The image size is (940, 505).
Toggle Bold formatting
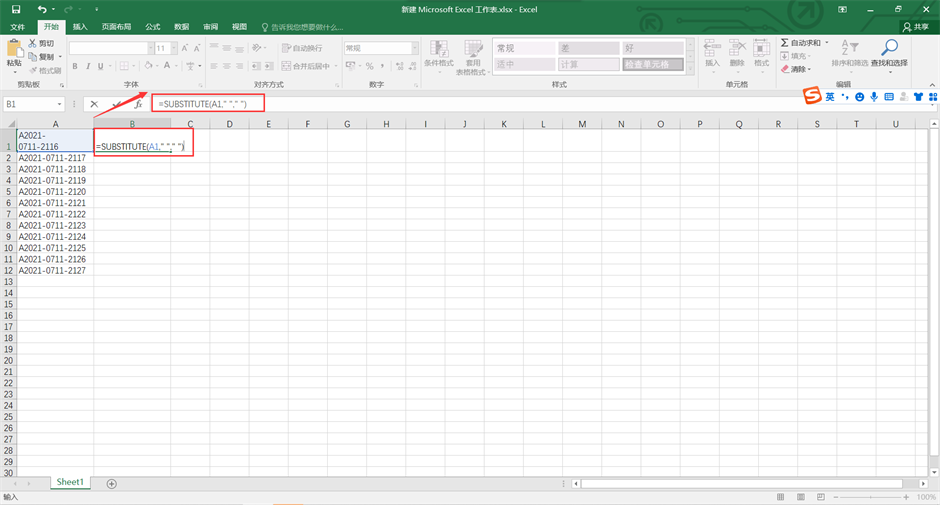(x=74, y=67)
